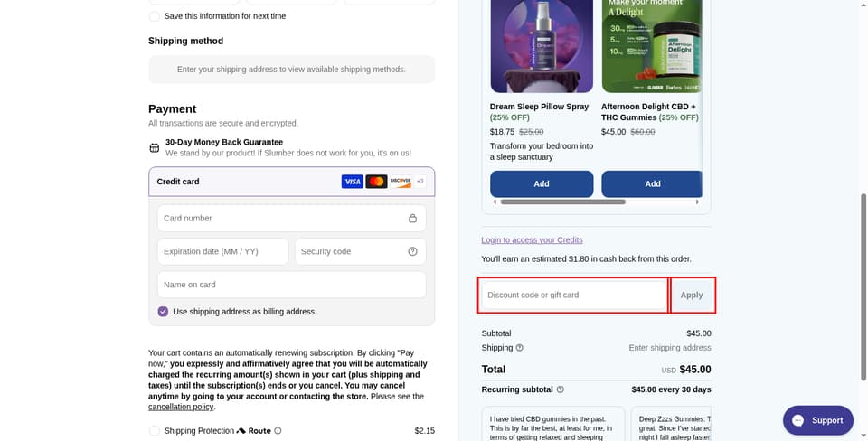The image size is (868, 441).
Task: Click the Apply discount button
Action: coord(692,295)
